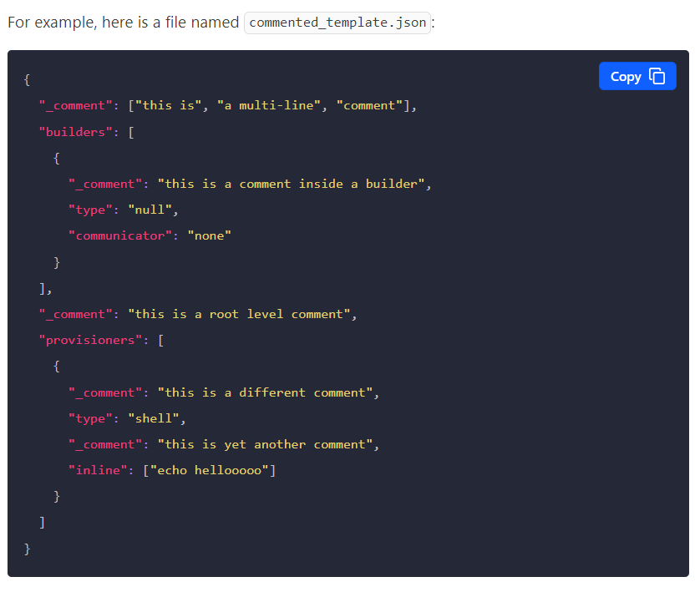Click "this is a different comment" string
700x592 pixels.
pyautogui.click(x=265, y=392)
